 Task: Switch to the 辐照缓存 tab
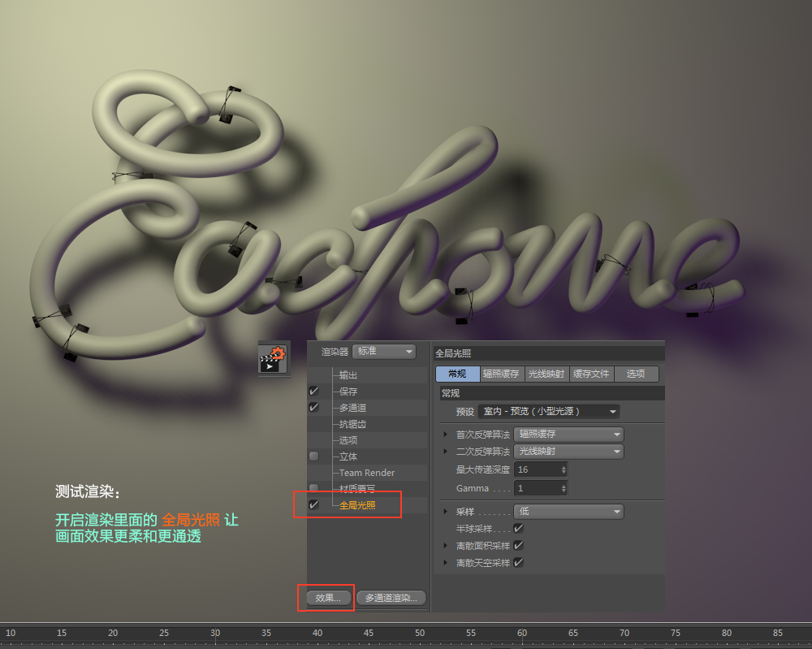click(501, 374)
